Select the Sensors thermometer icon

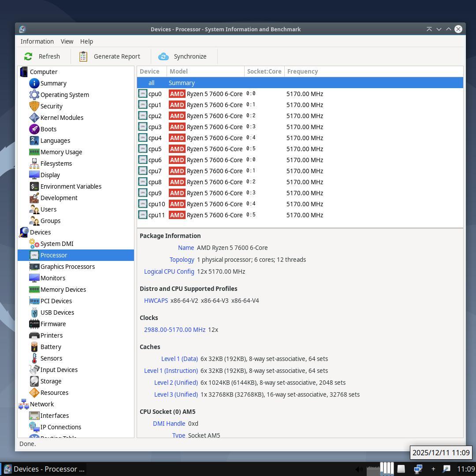pos(34,358)
